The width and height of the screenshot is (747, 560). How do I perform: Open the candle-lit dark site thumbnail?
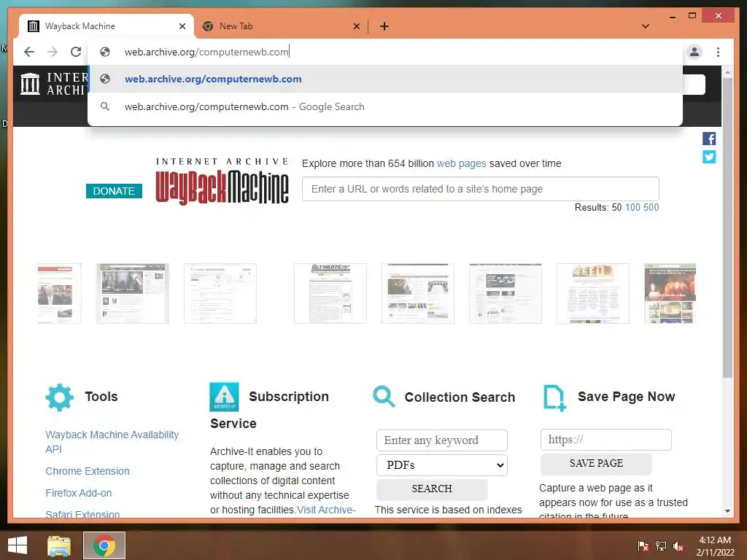[x=670, y=293]
